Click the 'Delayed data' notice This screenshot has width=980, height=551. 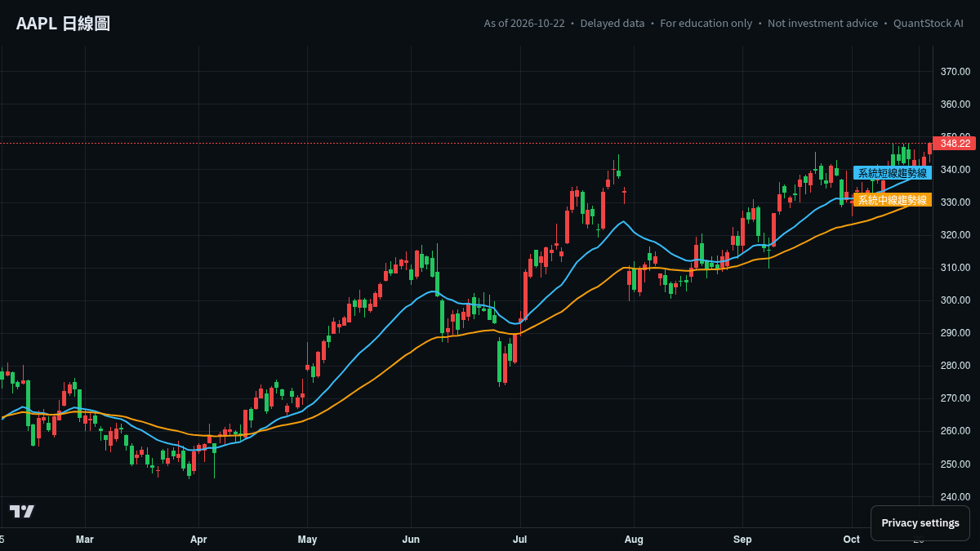coord(612,24)
